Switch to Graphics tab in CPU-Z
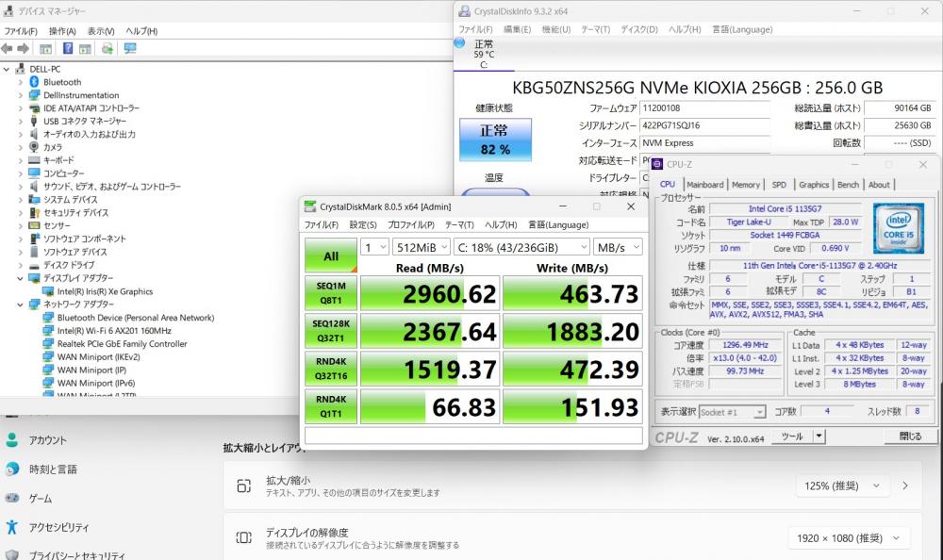The height and width of the screenshot is (560, 943). 814,185
